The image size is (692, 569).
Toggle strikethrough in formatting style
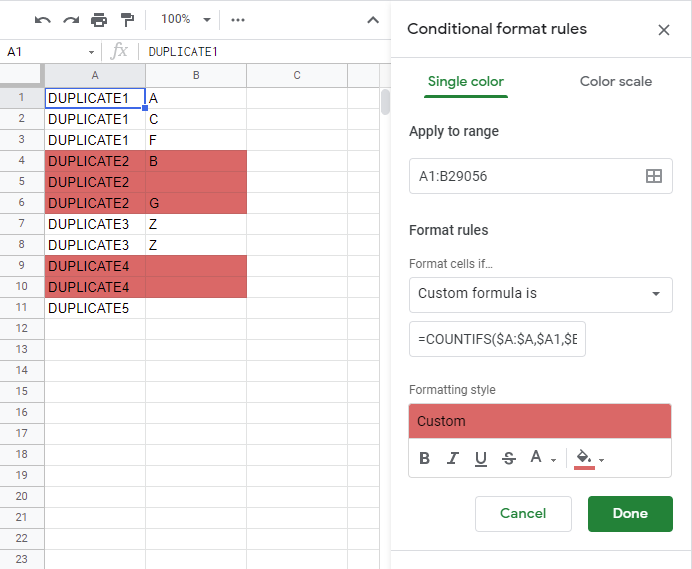click(x=508, y=458)
